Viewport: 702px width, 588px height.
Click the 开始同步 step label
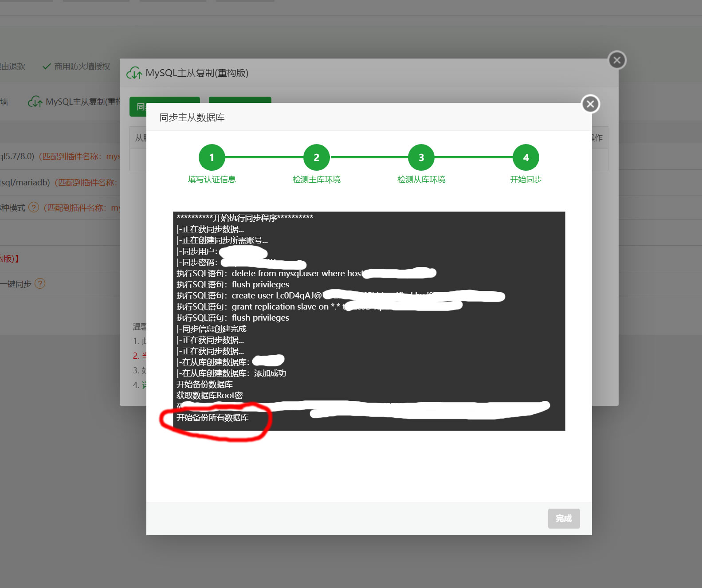pos(526,180)
